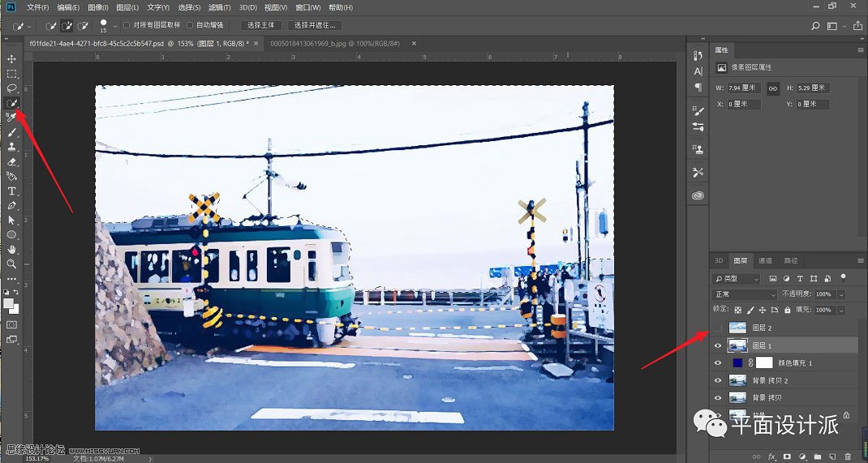This screenshot has width=868, height=463.
Task: Change screen mode icon at toolbox bottom
Action: pos(11,339)
